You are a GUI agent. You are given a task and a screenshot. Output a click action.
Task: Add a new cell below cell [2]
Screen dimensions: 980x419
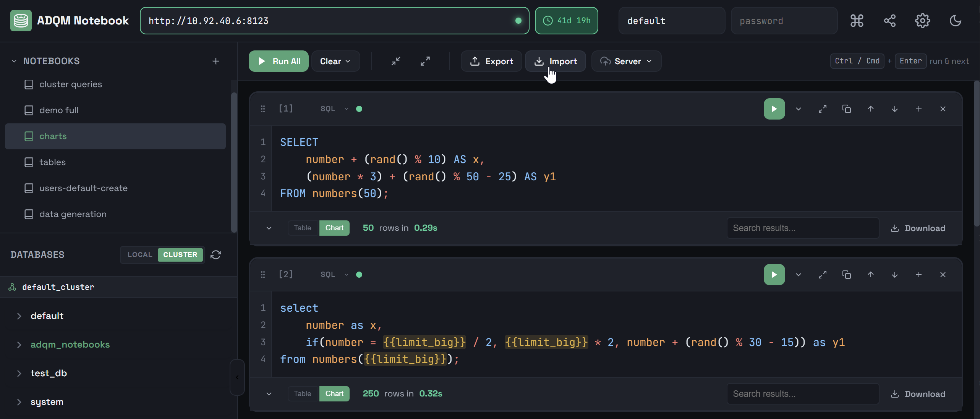point(918,274)
